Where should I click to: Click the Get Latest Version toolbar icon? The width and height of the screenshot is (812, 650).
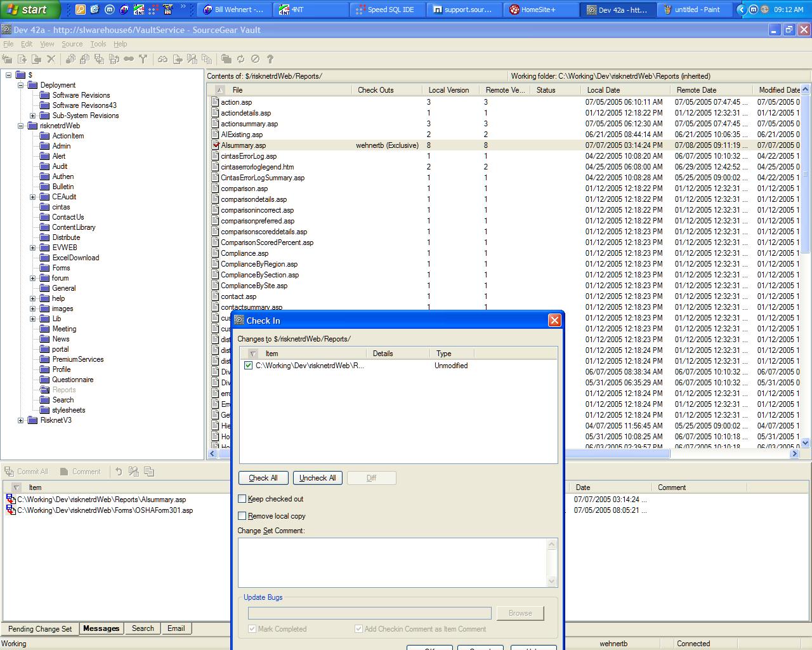[70, 59]
